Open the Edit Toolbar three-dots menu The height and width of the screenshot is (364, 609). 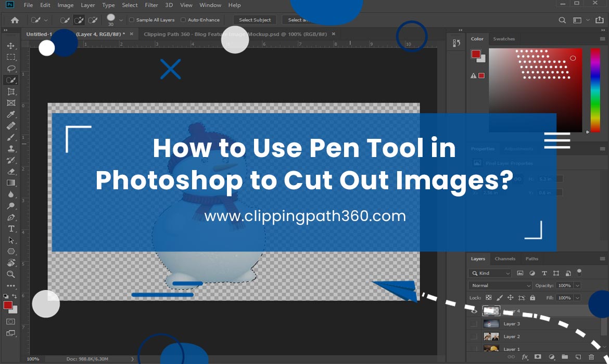tap(11, 286)
